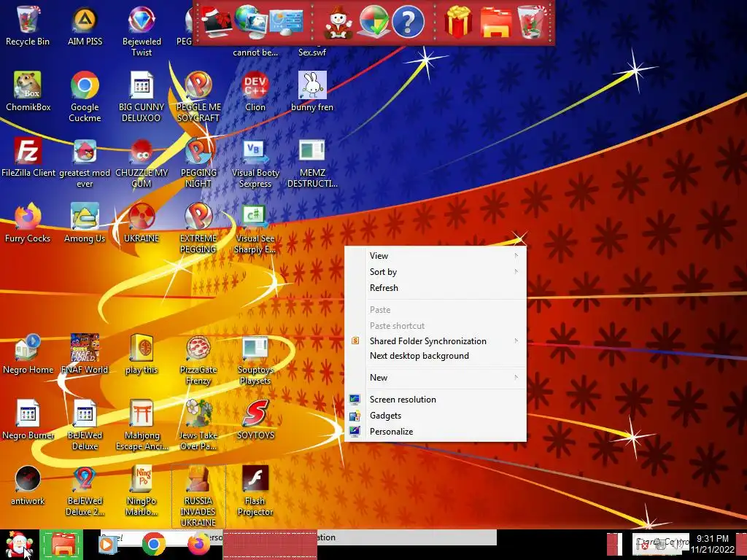This screenshot has height=560, width=747.
Task: Launch Windows Media Player from the taskbar
Action: point(108,545)
